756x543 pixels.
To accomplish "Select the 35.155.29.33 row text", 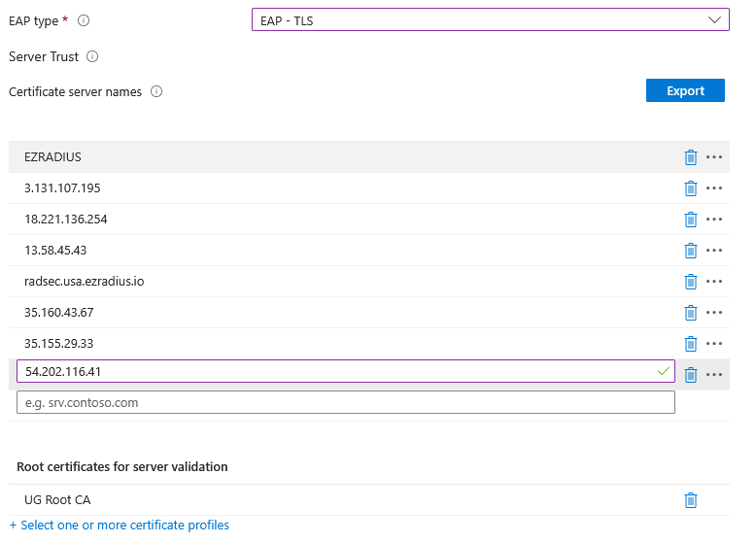I will point(59,344).
